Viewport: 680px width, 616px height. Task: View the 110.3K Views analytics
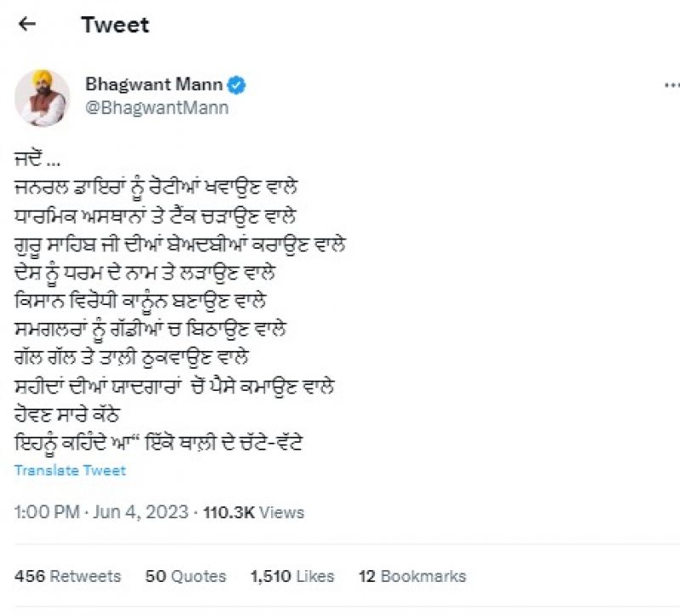click(x=252, y=512)
